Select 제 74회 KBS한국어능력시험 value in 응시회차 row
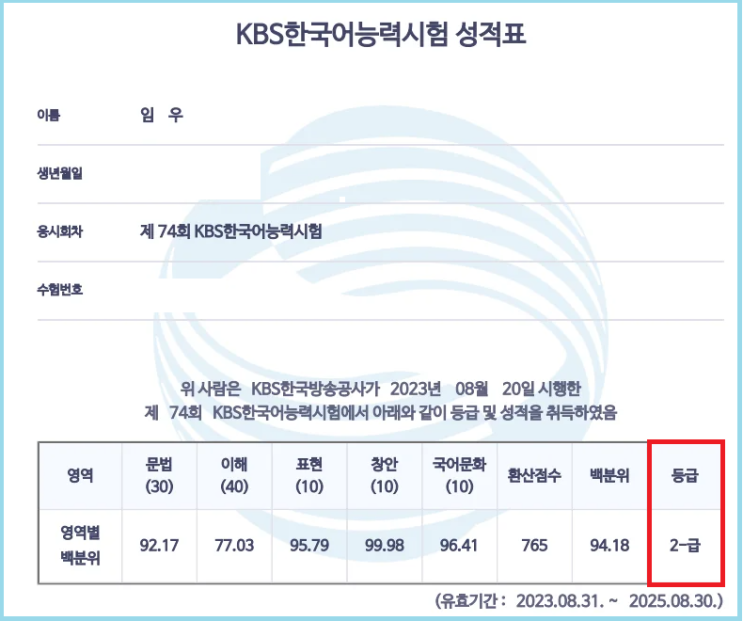Screen dimensions: 743x621 (231, 231)
